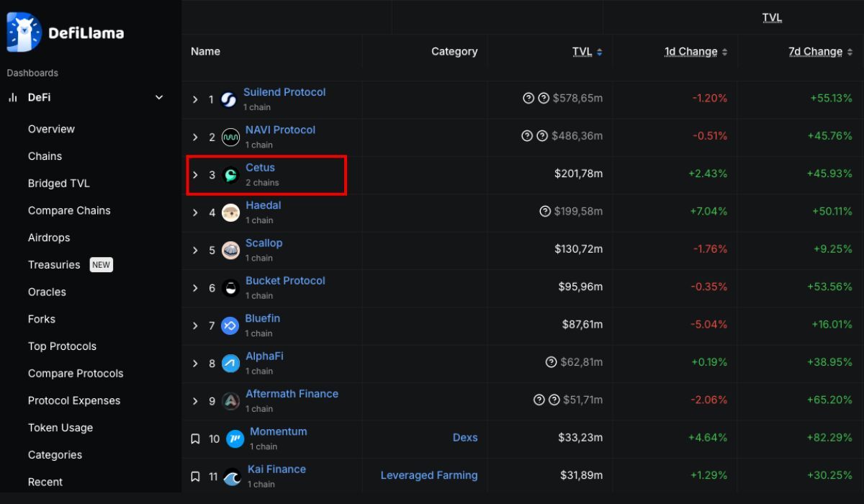Viewport: 864px width, 504px height.
Task: Open Protocol Expenses
Action: (74, 401)
